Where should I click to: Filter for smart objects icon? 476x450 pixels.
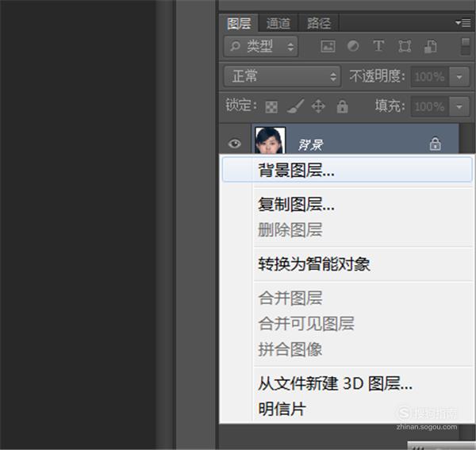pos(431,47)
